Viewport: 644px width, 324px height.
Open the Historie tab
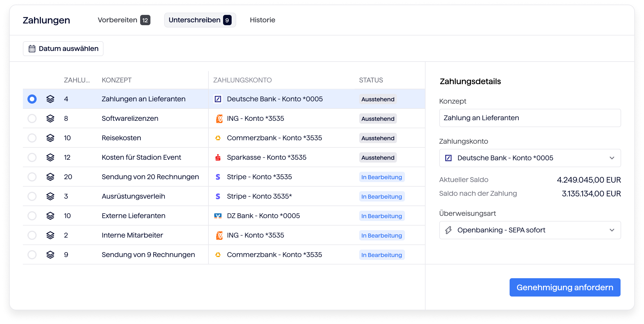click(x=262, y=20)
